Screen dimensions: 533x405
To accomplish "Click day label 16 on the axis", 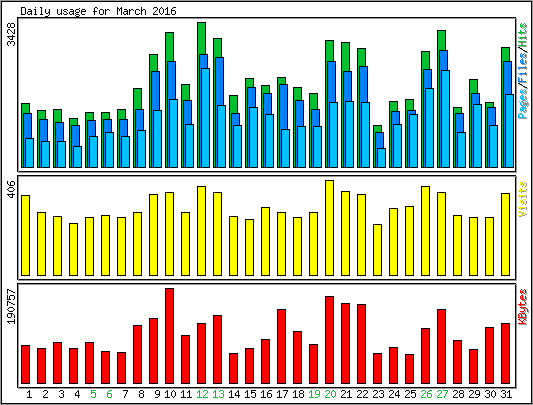I will click(x=266, y=394).
